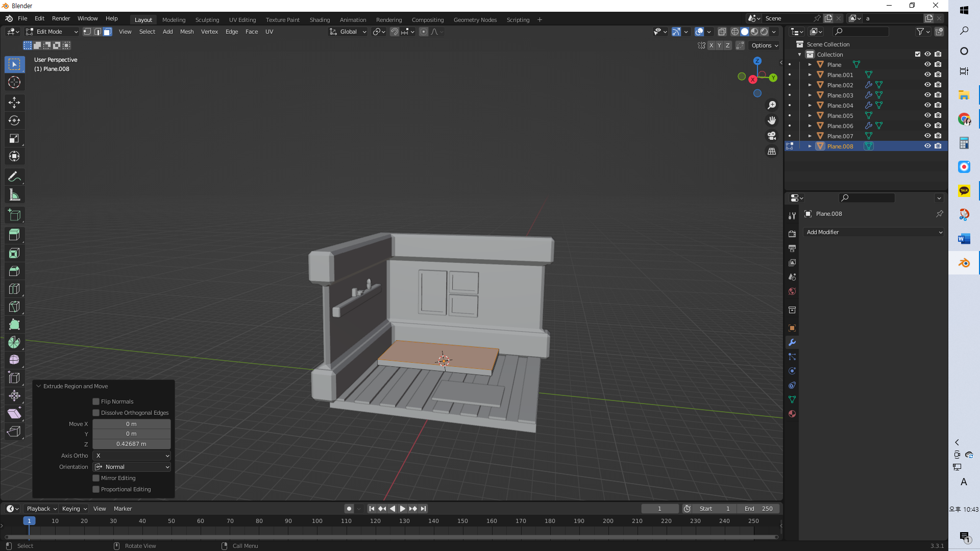Collapse the Collection tree item
Viewport: 980px width, 551px height.
point(800,54)
